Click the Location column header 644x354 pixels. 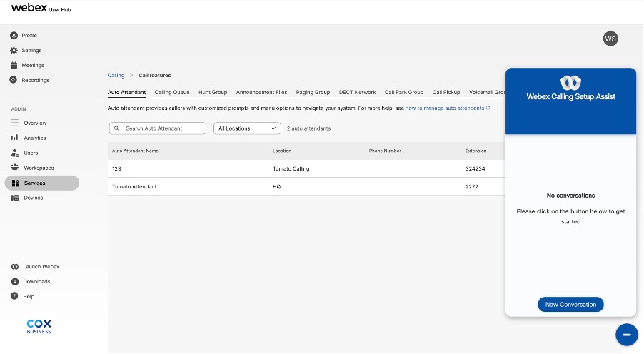282,151
